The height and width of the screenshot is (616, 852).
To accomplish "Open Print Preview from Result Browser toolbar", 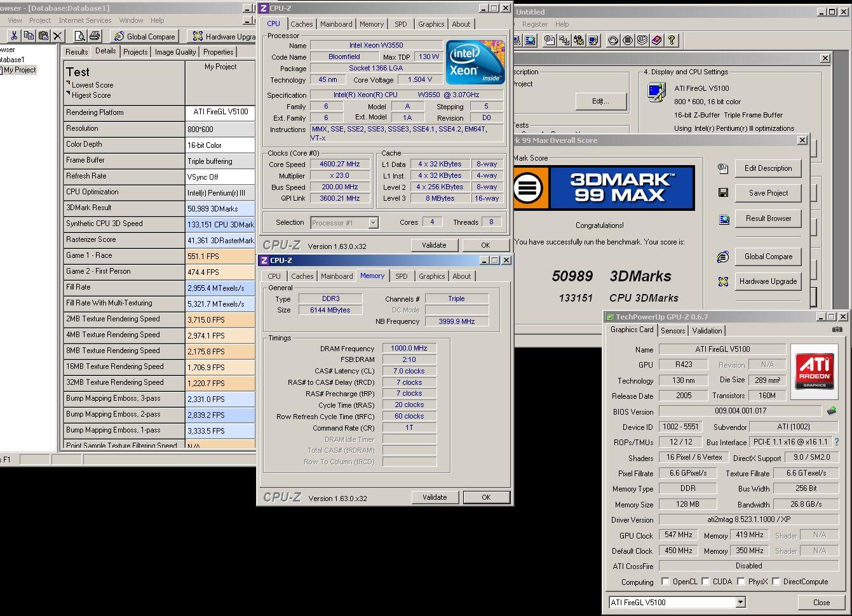I will (81, 36).
